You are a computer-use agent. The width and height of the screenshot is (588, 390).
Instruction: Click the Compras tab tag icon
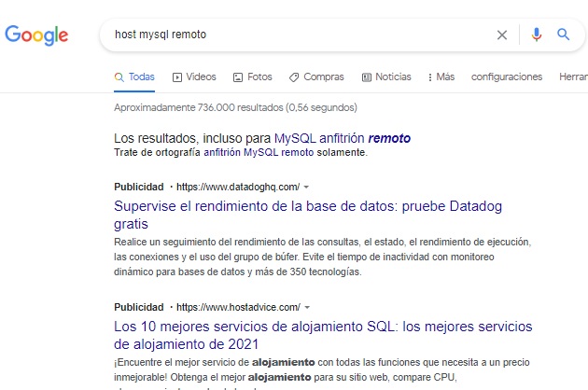pos(294,77)
